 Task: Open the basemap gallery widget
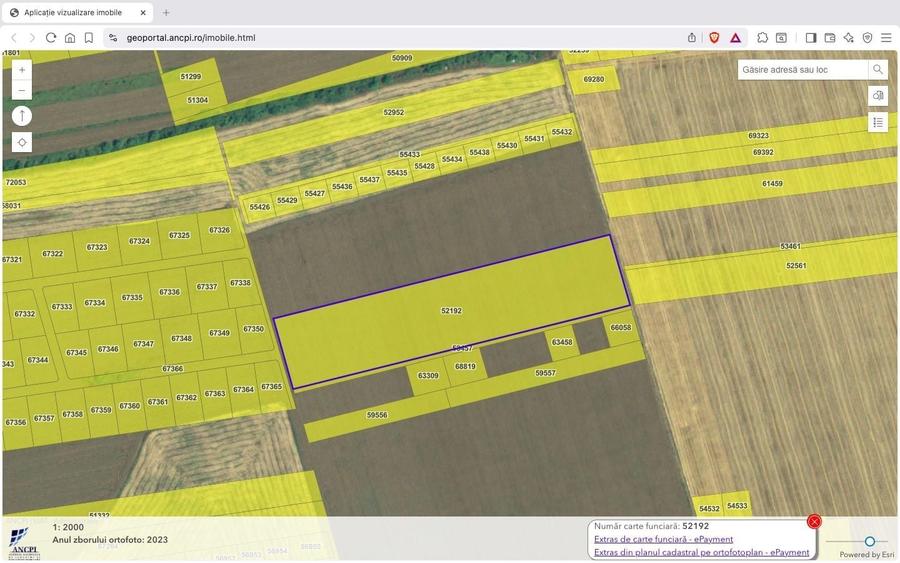(877, 96)
